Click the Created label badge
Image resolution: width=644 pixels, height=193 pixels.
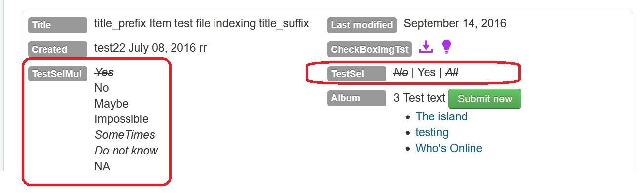click(58, 49)
